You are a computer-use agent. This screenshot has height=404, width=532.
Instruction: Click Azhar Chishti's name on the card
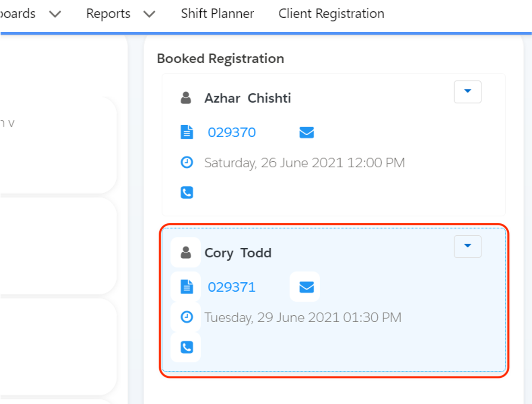pos(247,98)
